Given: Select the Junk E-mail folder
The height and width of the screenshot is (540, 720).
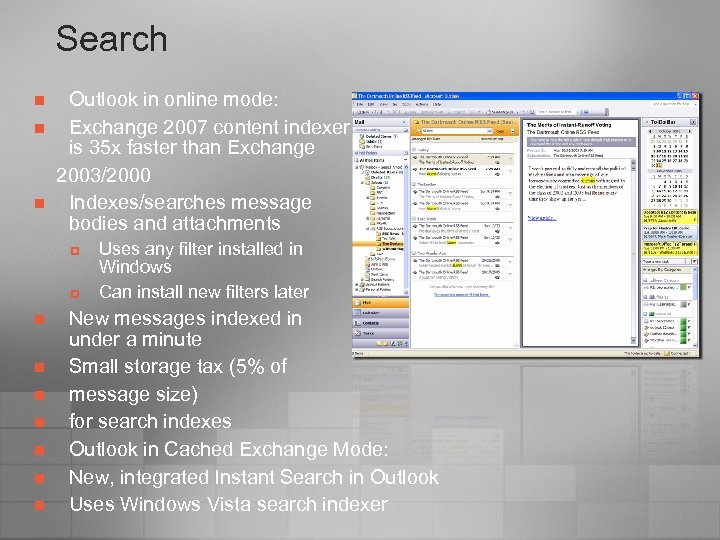Looking at the screenshot, I should (x=379, y=264).
